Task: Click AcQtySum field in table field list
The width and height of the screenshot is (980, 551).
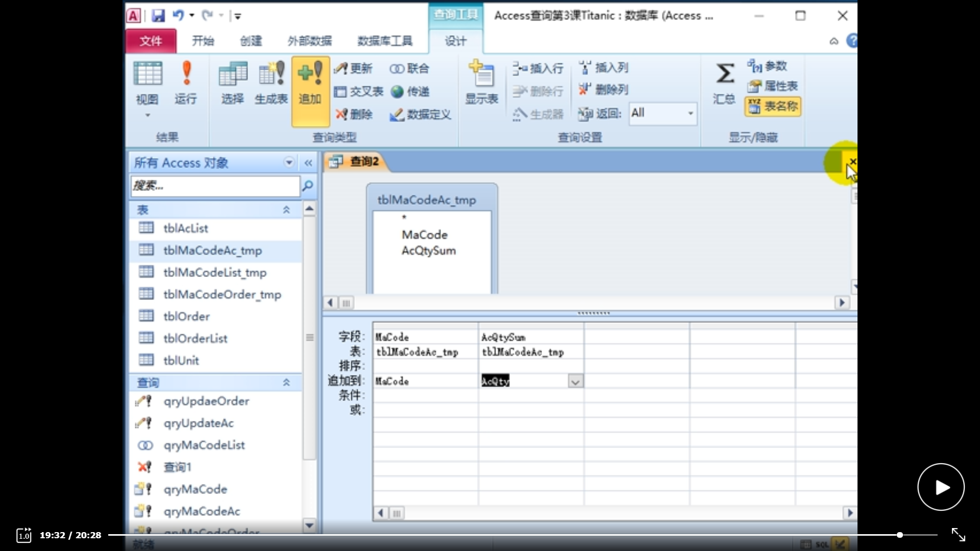Action: pos(429,251)
